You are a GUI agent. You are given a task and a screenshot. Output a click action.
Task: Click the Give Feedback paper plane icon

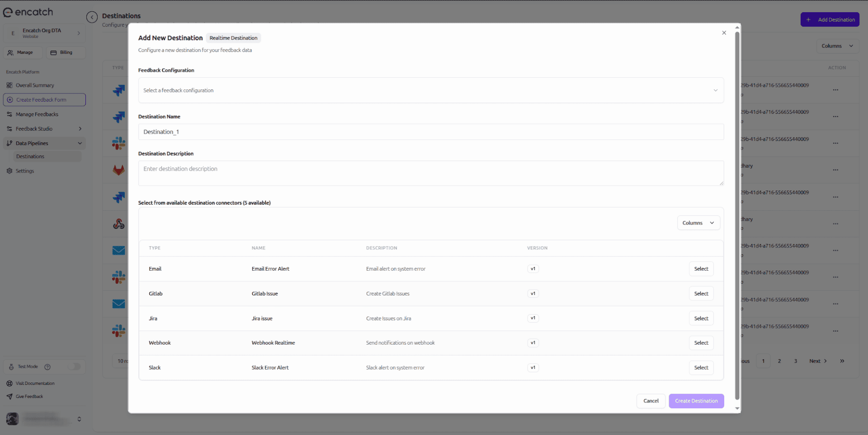tap(9, 396)
